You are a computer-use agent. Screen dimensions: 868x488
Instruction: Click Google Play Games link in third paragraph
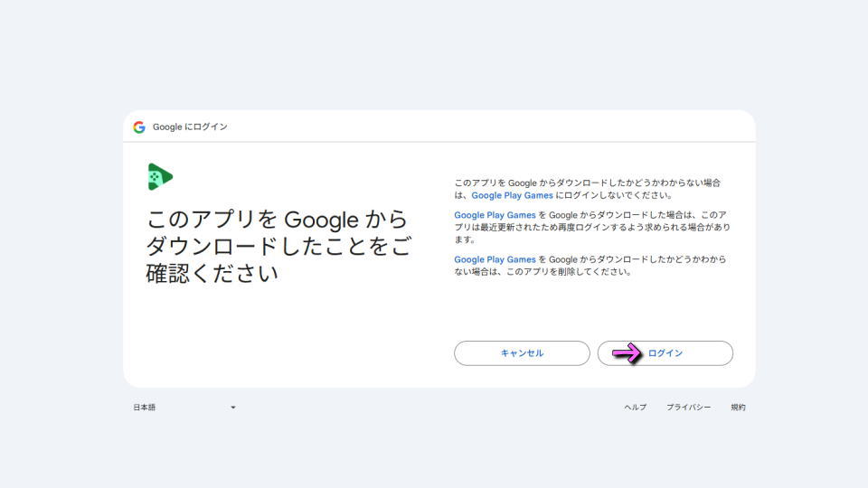495,259
